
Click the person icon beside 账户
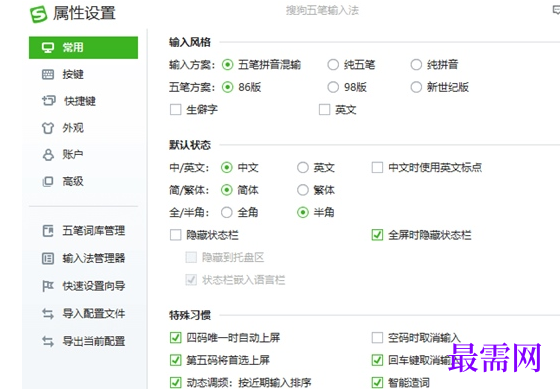click(48, 155)
